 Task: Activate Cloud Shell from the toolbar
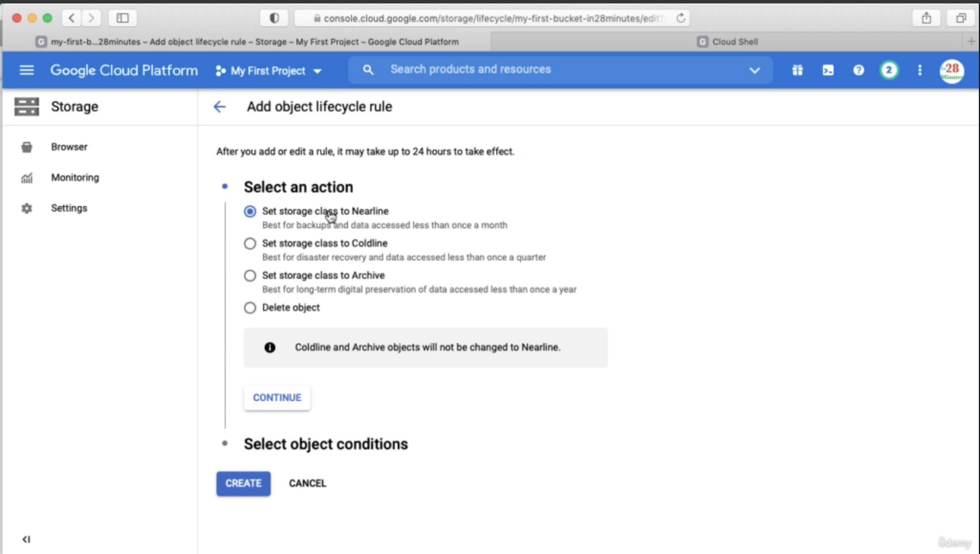828,70
